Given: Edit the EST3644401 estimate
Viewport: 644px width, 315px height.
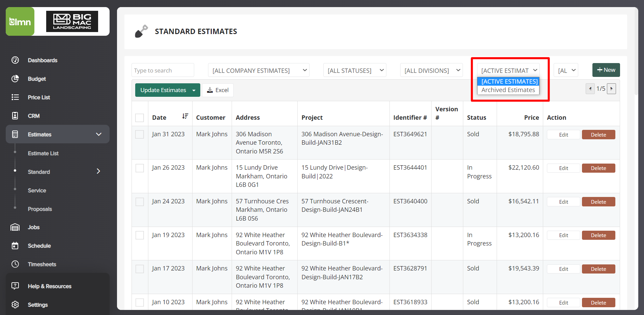Looking at the screenshot, I should tap(563, 168).
